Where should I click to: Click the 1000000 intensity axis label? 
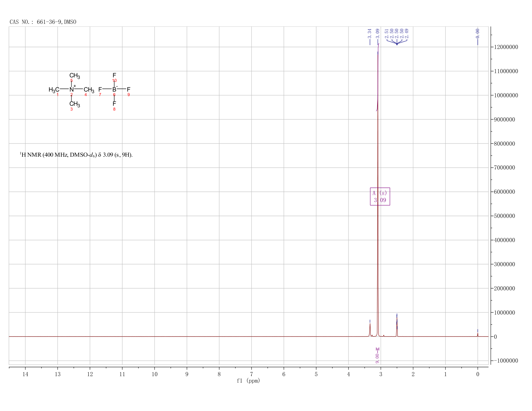505,313
